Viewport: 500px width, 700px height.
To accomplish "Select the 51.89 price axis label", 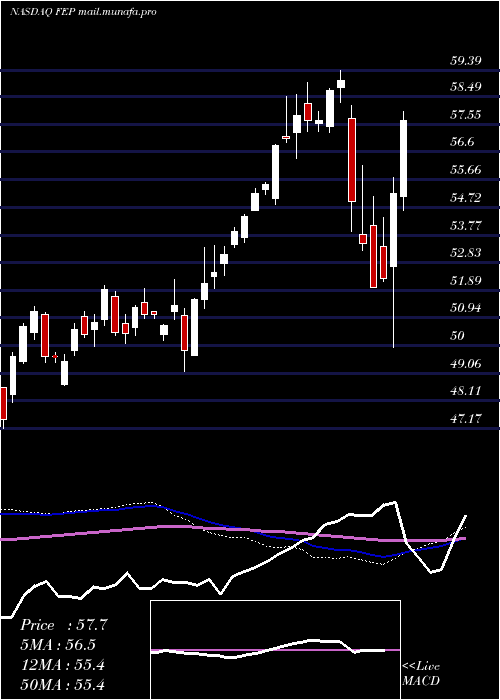I will [x=465, y=281].
